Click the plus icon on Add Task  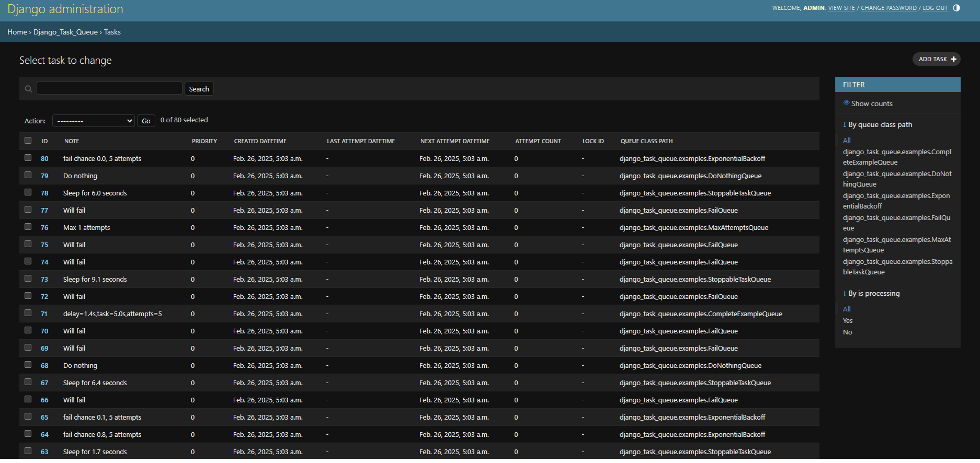tap(953, 59)
